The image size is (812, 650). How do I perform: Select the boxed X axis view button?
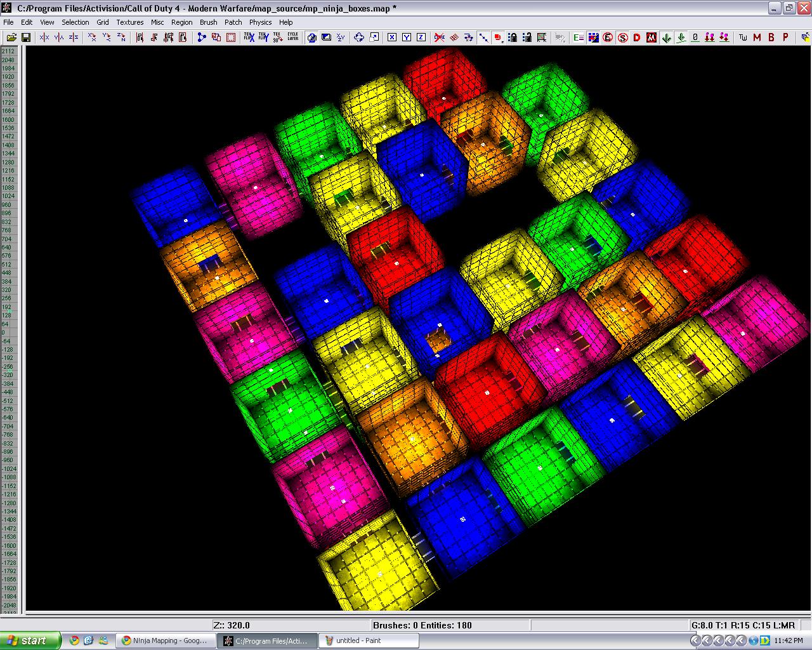coord(392,37)
